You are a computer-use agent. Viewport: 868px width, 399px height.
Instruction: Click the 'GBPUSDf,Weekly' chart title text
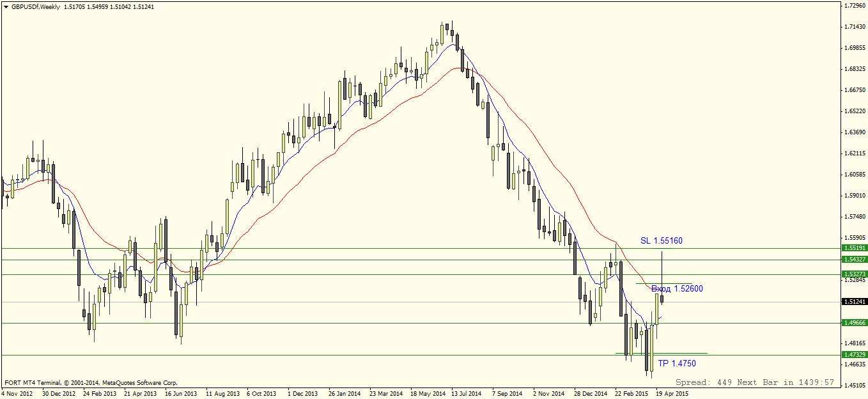pos(35,7)
